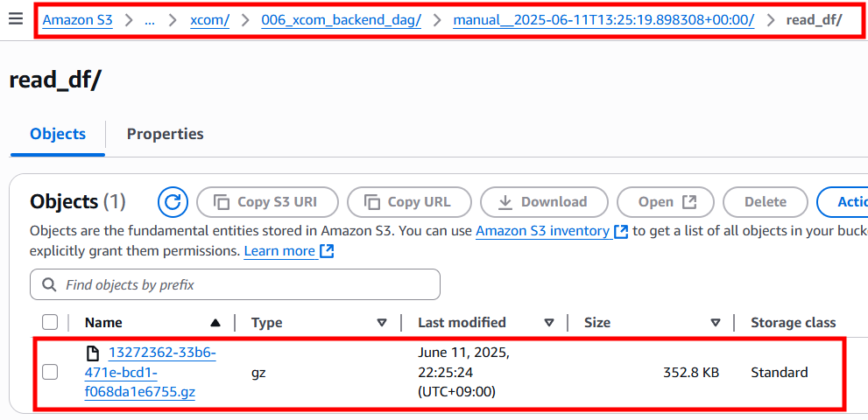
Task: Click the file icon beside the gz object
Action: click(94, 353)
